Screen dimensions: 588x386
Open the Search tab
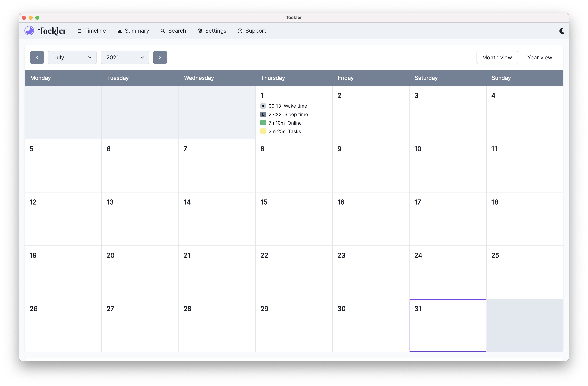(x=173, y=31)
